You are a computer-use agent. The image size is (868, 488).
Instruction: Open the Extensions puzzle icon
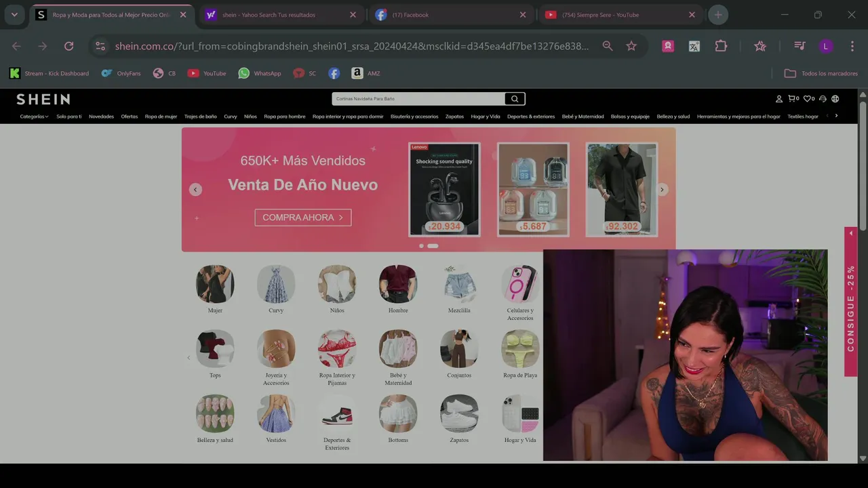[x=721, y=46]
